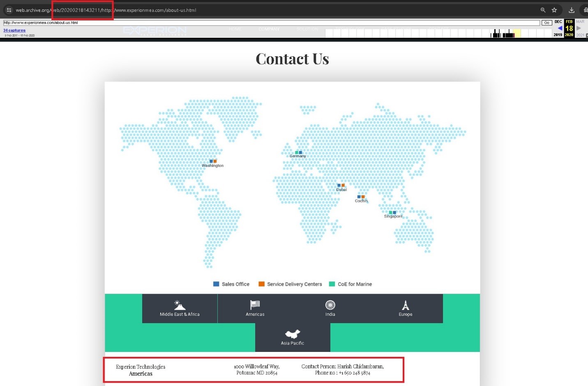Viewport: 588px width, 386px height.
Task: Toggle the Sales Office legend marker
Action: coord(216,284)
